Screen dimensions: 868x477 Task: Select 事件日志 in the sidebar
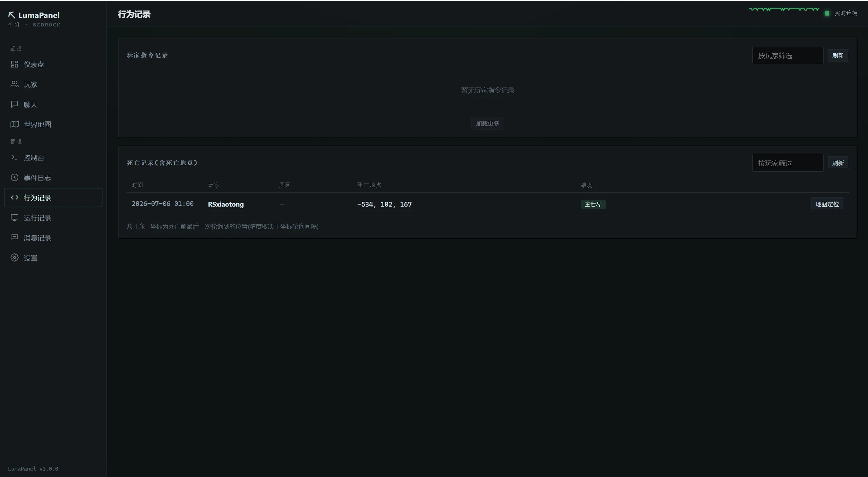click(x=53, y=177)
